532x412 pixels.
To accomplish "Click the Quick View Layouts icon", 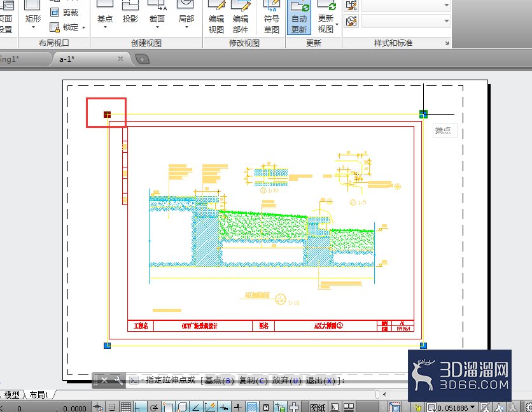I will coord(335,408).
